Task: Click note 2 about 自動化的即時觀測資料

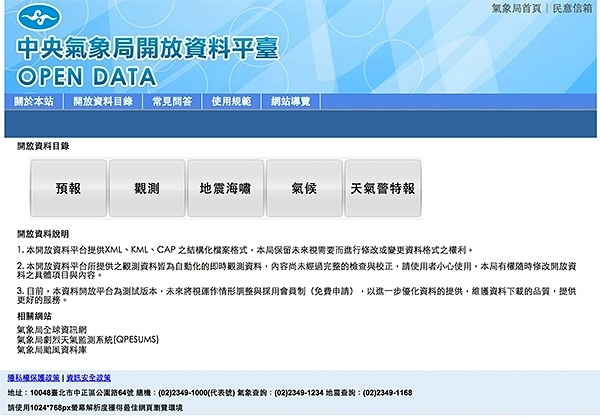Action: (x=297, y=270)
